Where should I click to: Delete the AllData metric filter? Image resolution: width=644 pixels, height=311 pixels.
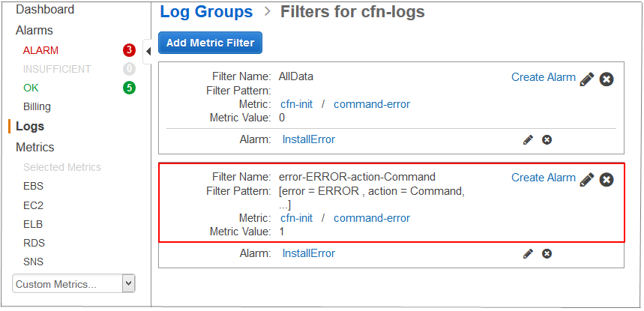[607, 79]
